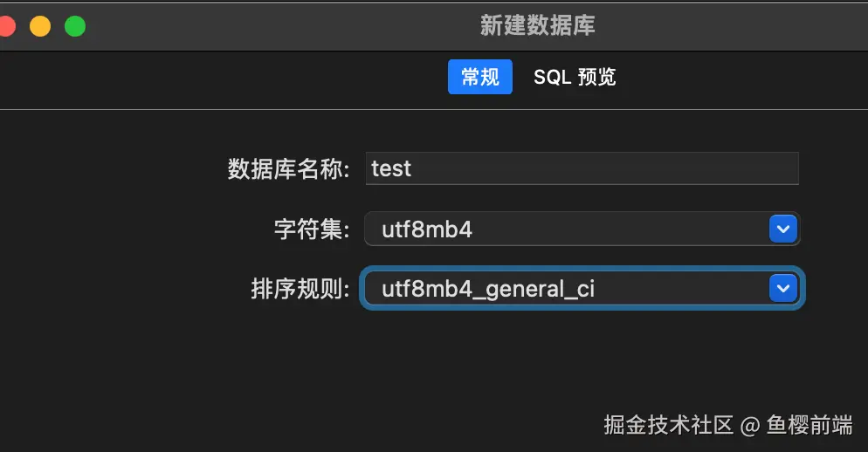Click the 数据库名称 label

tap(288, 168)
